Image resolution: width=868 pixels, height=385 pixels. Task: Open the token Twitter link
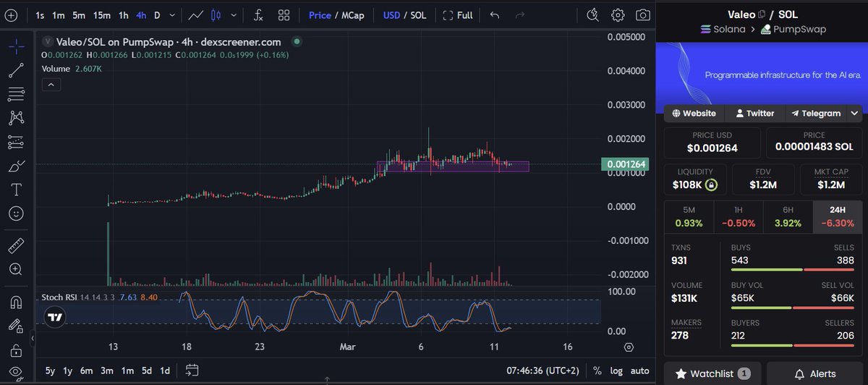click(754, 114)
